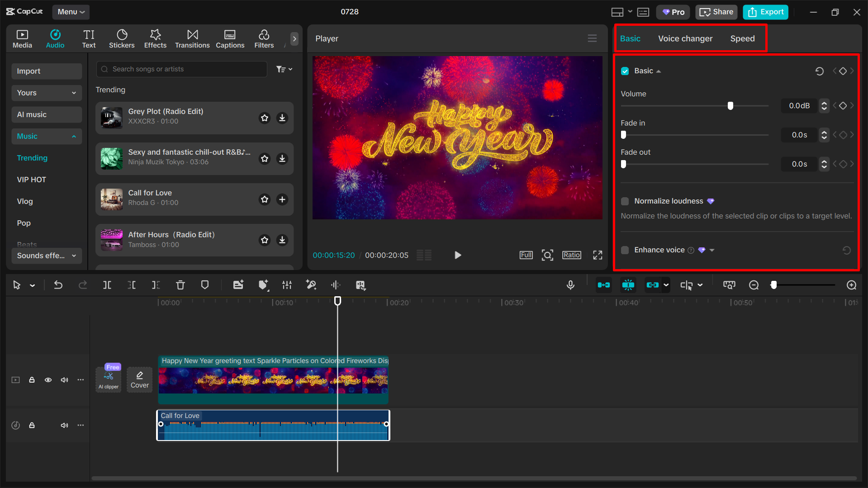Click the zoom out icon above the timeline
Viewport: 868px width, 488px height.
(x=754, y=285)
